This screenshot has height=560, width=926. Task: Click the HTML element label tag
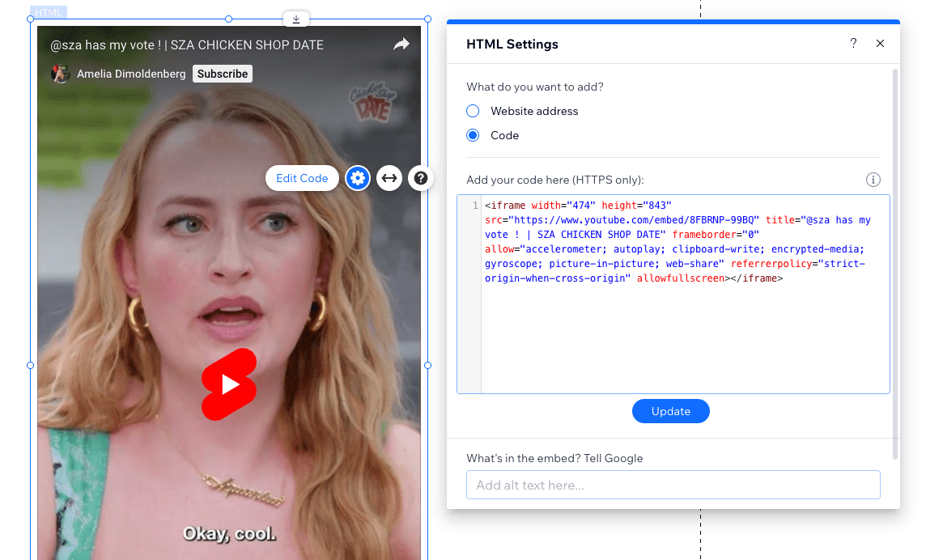pyautogui.click(x=48, y=12)
